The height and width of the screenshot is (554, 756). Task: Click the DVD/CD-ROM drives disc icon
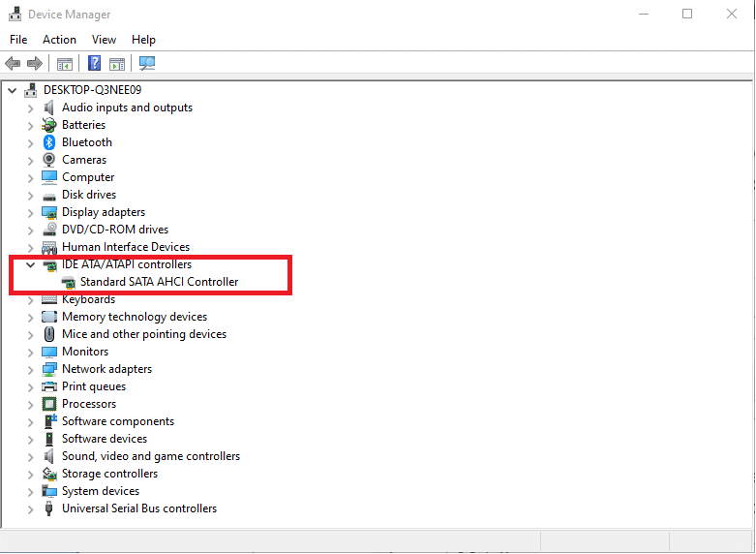[49, 230]
